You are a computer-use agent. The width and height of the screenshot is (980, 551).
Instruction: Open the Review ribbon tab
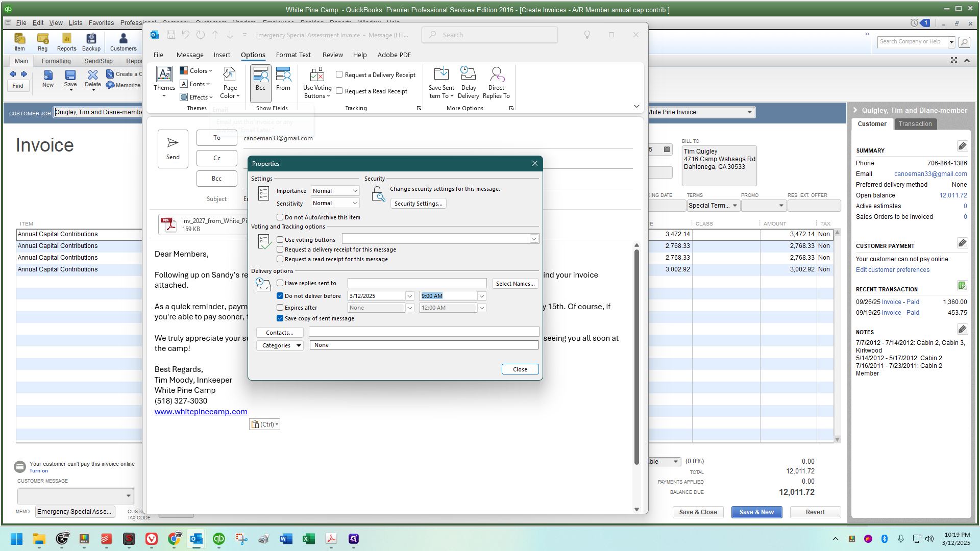(x=332, y=55)
